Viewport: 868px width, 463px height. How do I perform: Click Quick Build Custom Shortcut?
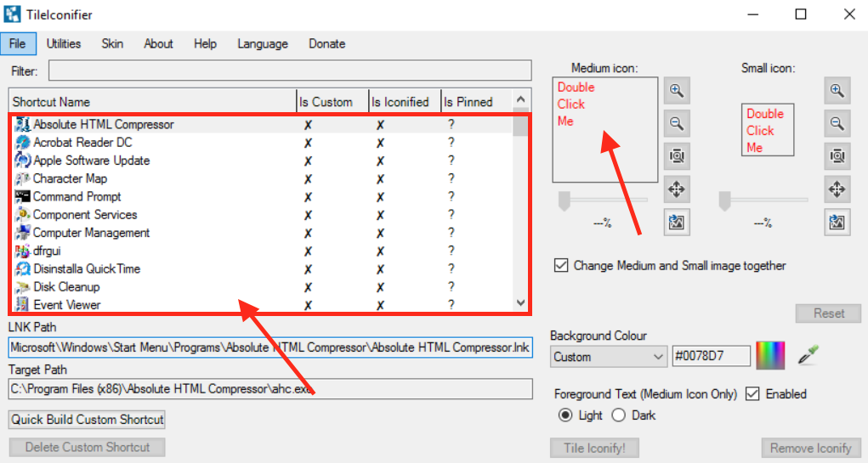(88, 420)
